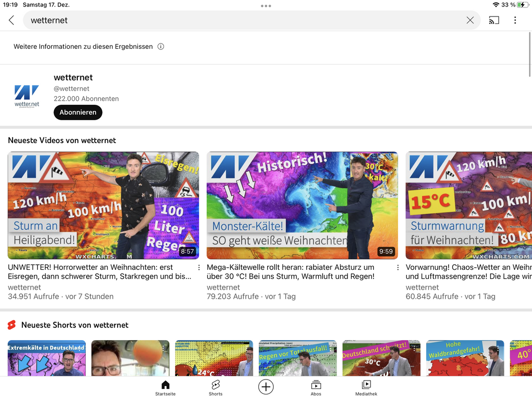The image size is (532, 399).
Task: Open the Extremkälte in Deutschland short
Action: tap(47, 358)
